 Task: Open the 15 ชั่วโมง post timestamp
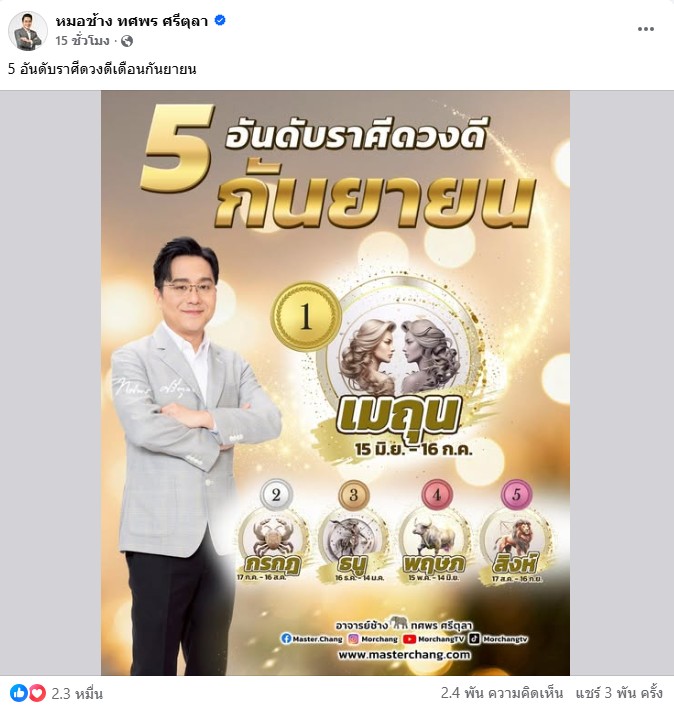pyautogui.click(x=82, y=41)
